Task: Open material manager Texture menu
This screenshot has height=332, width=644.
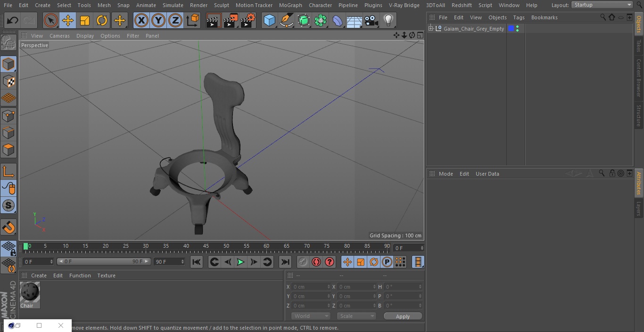Action: click(x=107, y=275)
